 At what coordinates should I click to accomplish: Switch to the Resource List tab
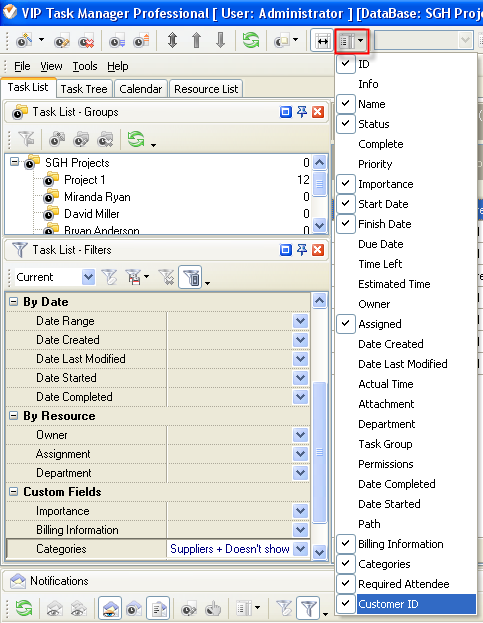[206, 89]
